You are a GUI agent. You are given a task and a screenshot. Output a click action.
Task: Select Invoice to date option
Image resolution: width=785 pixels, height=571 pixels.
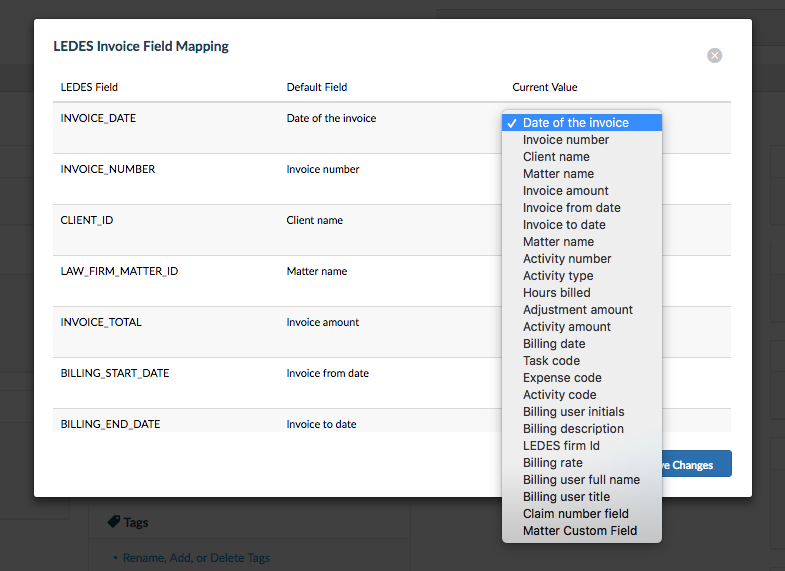(564, 225)
